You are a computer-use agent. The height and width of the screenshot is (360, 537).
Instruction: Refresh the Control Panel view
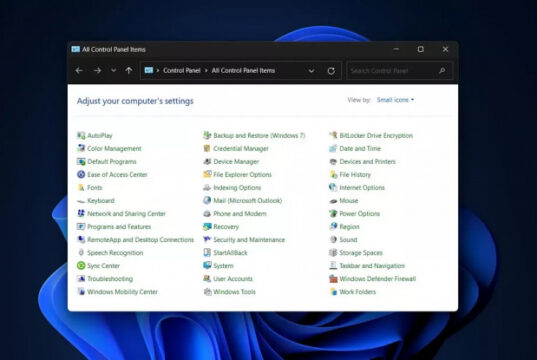(331, 71)
